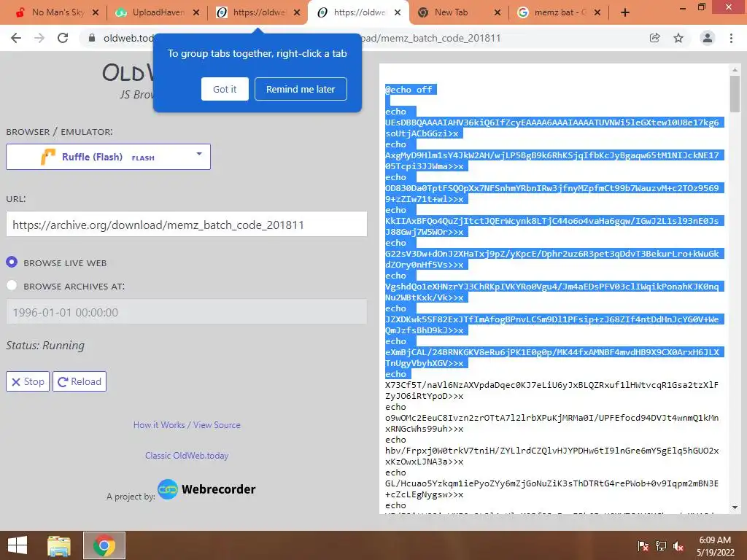The height and width of the screenshot is (560, 747).
Task: Switch to the New Tab tab
Action: [x=457, y=13]
